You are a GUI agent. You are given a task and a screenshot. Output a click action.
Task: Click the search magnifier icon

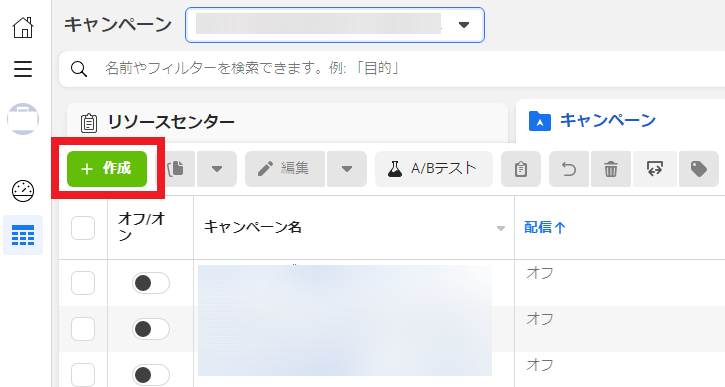79,69
